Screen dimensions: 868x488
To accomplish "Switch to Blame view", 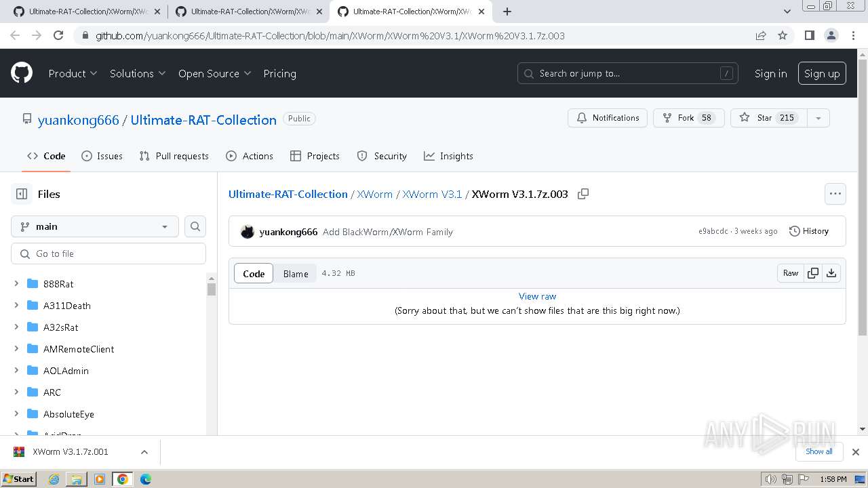I will tap(296, 274).
